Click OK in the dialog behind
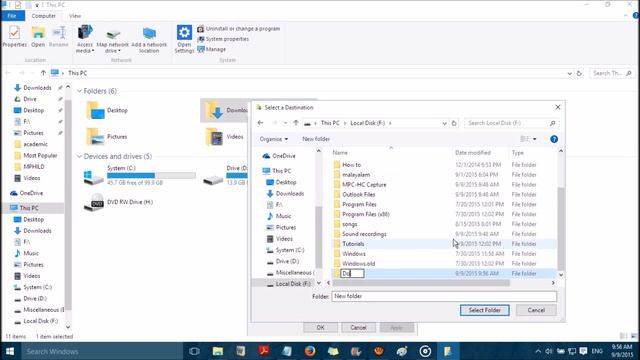The height and width of the screenshot is (360, 640). (320, 328)
